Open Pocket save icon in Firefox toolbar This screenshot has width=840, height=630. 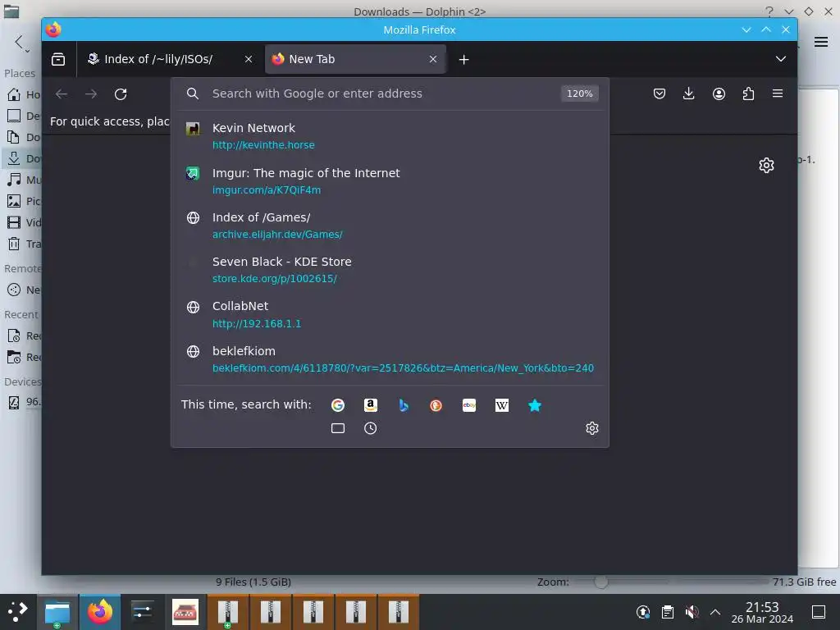[660, 94]
